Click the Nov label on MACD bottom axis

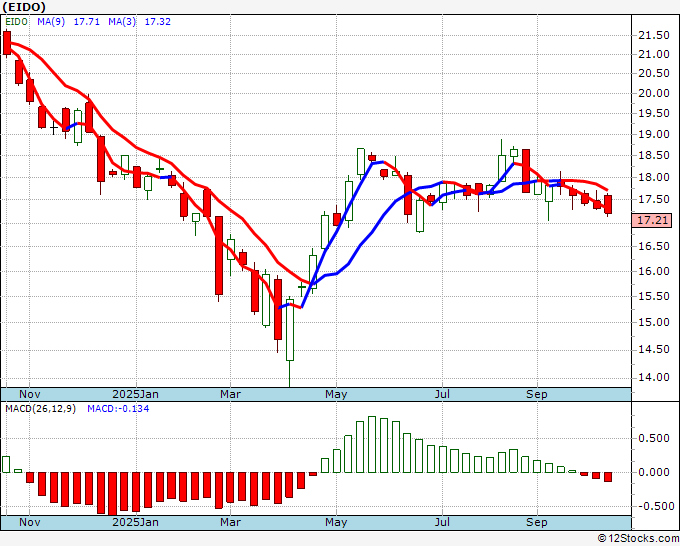tap(30, 522)
